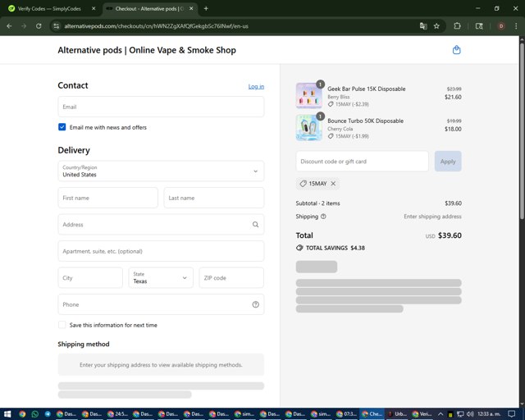Open the browser extensions puzzle icon

point(457,26)
